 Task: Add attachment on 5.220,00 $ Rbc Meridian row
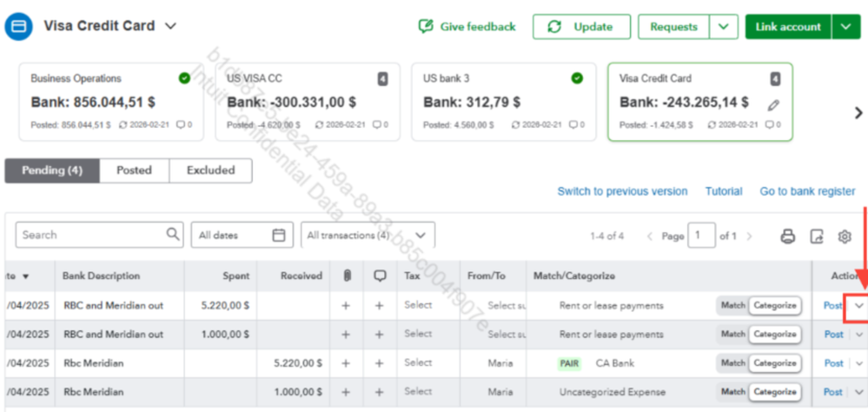346,363
